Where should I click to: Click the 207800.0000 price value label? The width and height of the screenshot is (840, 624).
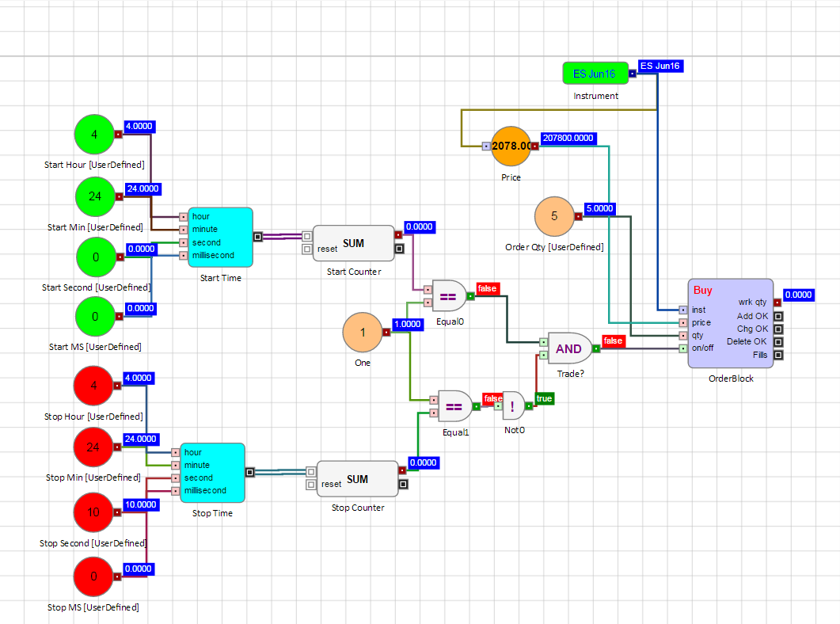pyautogui.click(x=568, y=139)
